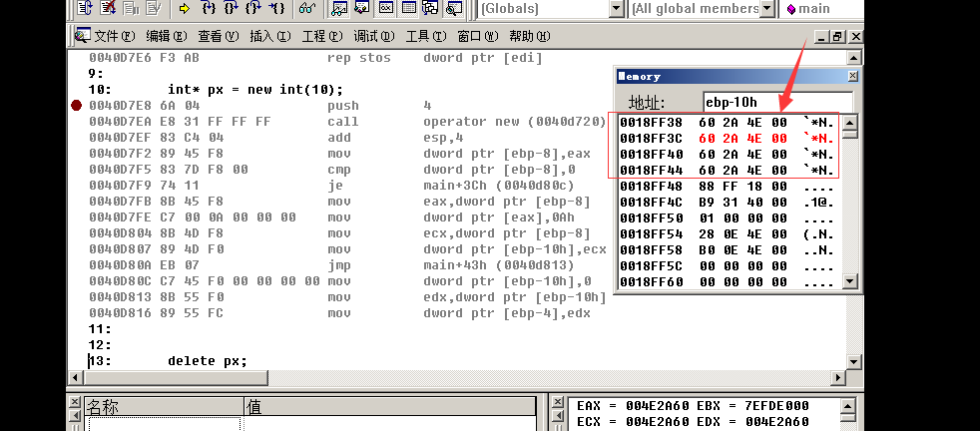Image resolution: width=980 pixels, height=431 pixels.
Task: Click the EAX = 004E2A60 register value
Action: [634, 406]
